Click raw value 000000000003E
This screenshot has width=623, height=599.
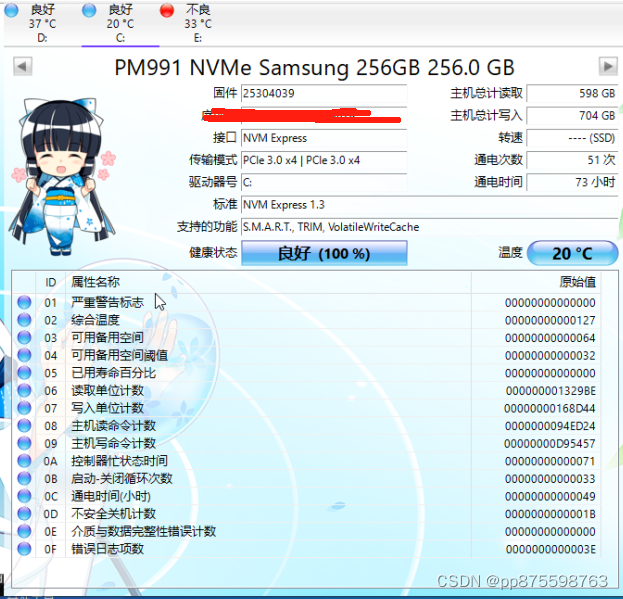tap(551, 549)
